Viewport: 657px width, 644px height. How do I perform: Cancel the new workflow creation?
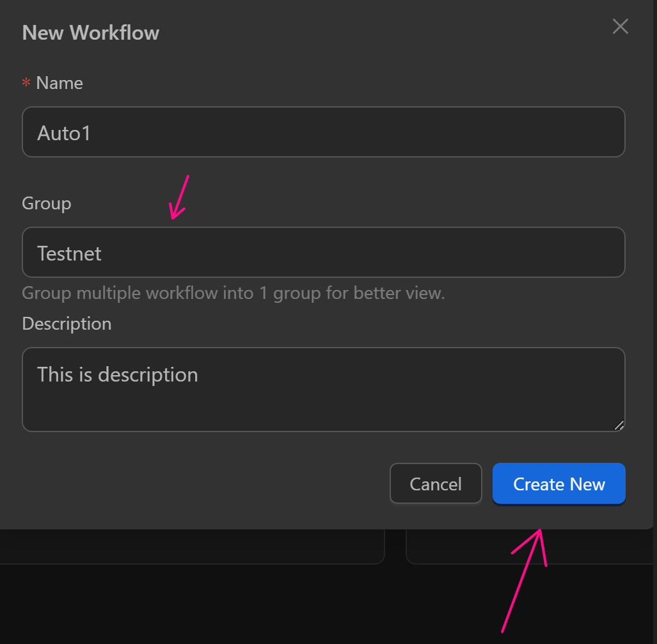436,484
